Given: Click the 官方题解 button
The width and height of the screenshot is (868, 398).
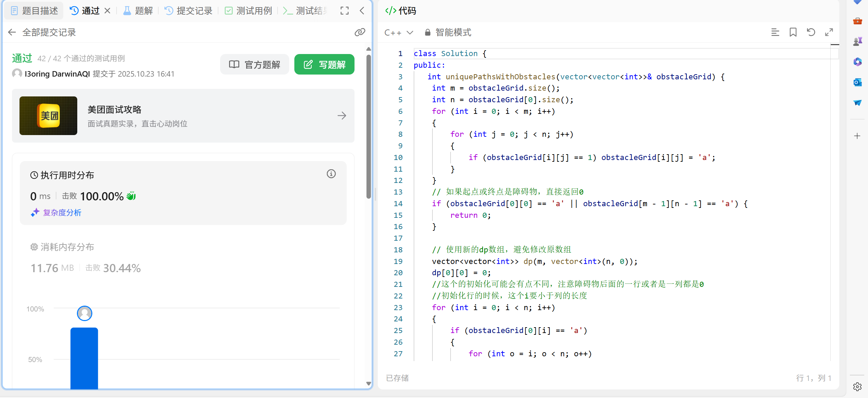Looking at the screenshot, I should click(255, 64).
